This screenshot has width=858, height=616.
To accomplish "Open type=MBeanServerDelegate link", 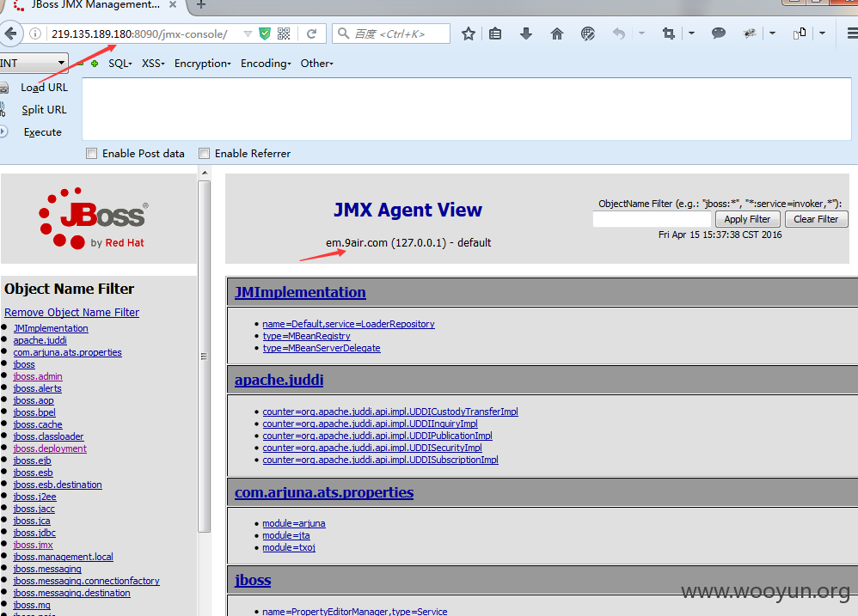I will [x=322, y=348].
